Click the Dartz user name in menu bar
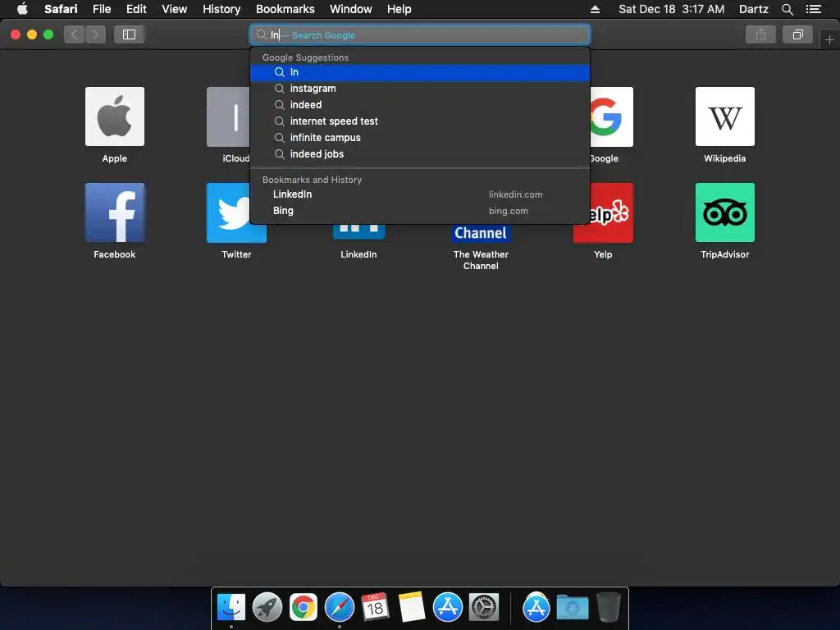The image size is (840, 630). (753, 9)
